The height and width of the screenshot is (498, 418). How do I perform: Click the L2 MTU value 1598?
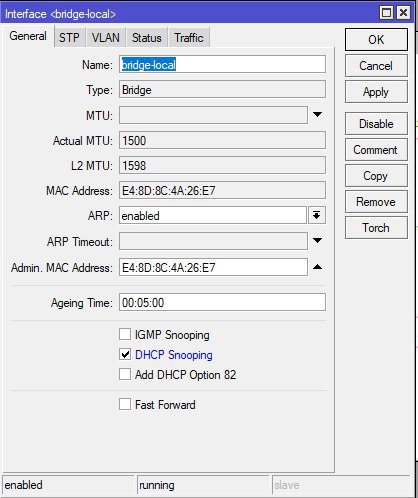coord(222,166)
